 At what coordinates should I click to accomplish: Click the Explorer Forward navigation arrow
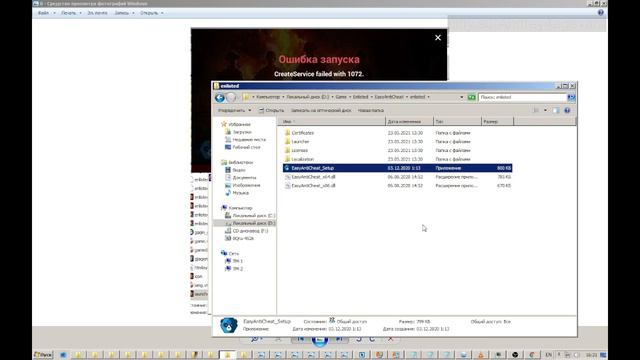pyautogui.click(x=231, y=98)
